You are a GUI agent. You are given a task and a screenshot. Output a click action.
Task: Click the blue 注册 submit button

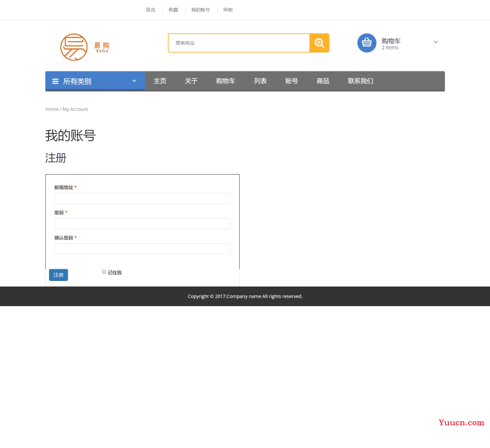[58, 275]
